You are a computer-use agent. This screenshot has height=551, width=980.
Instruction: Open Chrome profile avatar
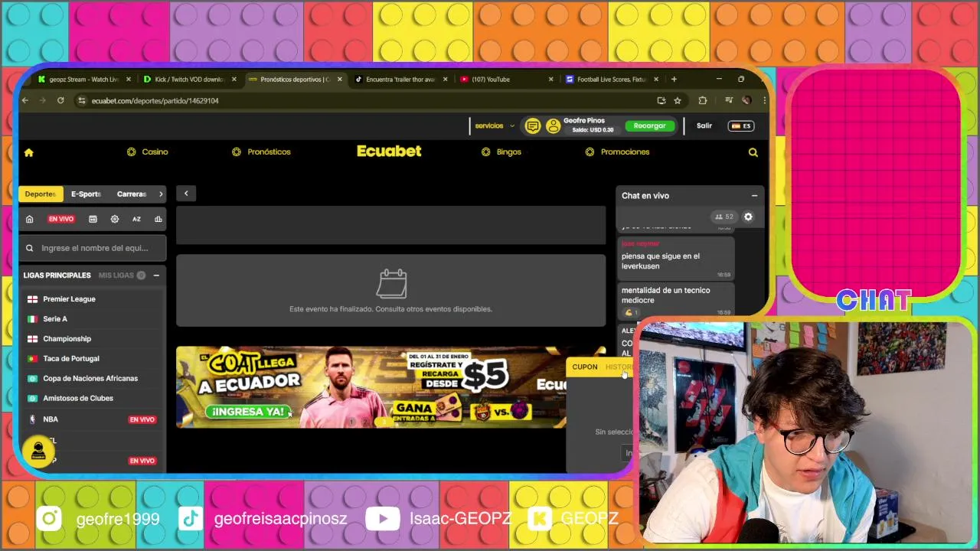point(746,100)
